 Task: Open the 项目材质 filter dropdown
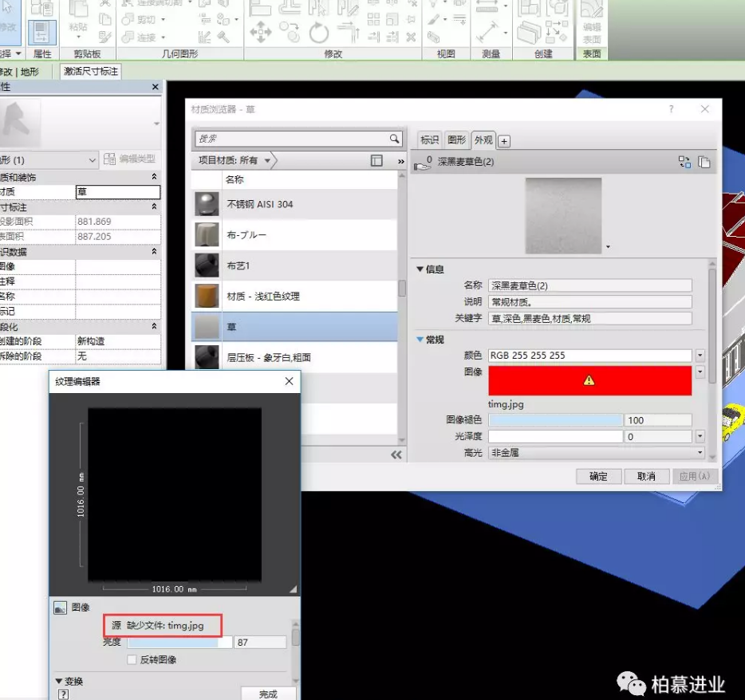click(x=268, y=160)
